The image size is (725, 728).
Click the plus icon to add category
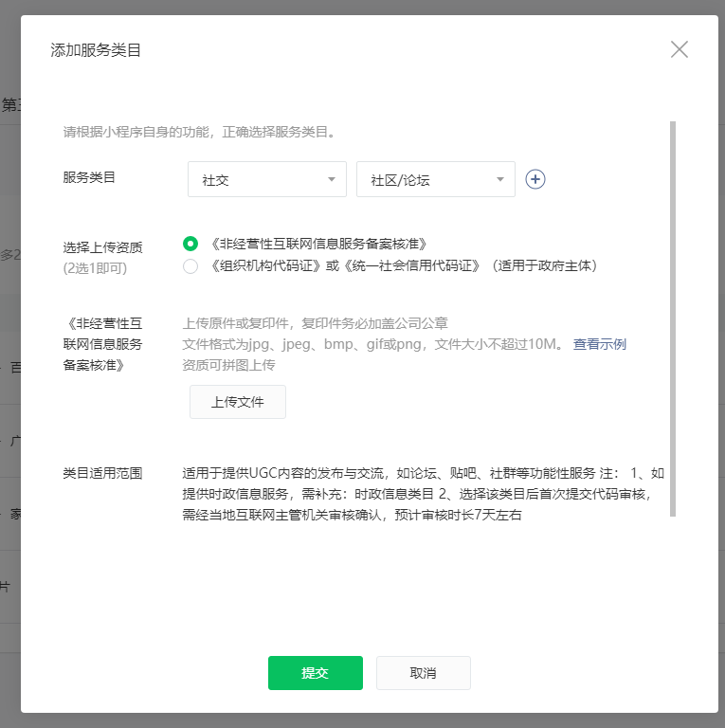535,179
